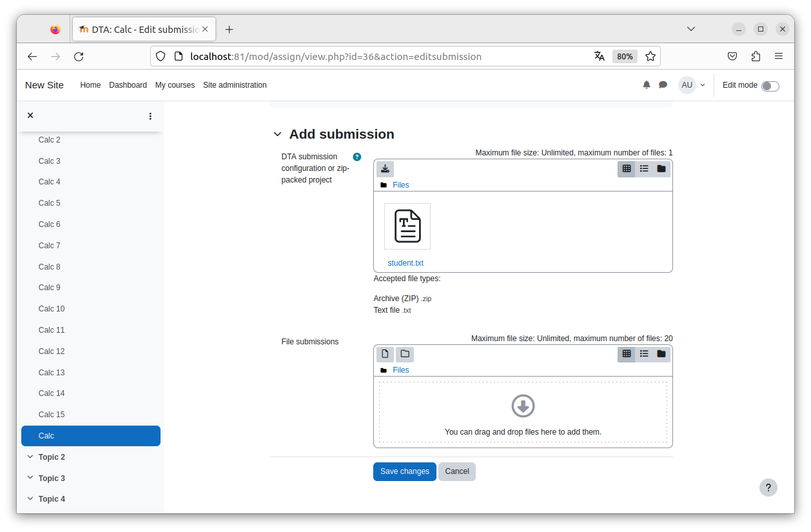The width and height of the screenshot is (811, 532).
Task: Switch DTA submission picker to icon grid view
Action: [x=627, y=169]
